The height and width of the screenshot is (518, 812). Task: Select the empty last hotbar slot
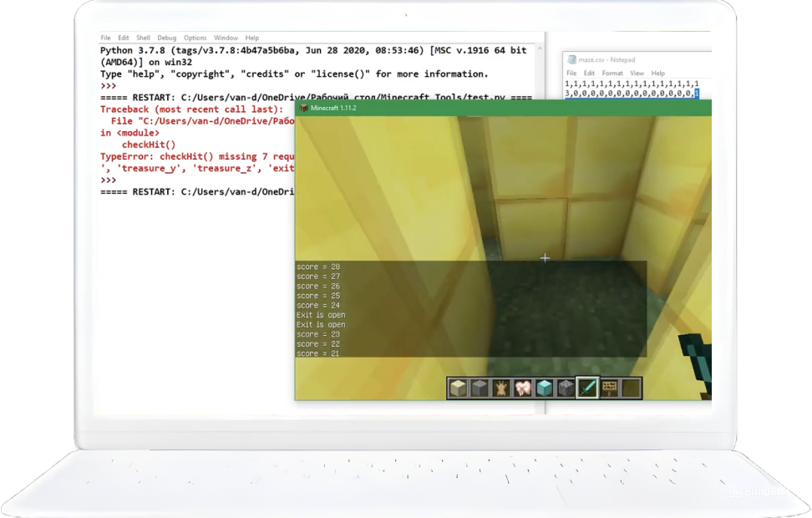click(x=631, y=388)
